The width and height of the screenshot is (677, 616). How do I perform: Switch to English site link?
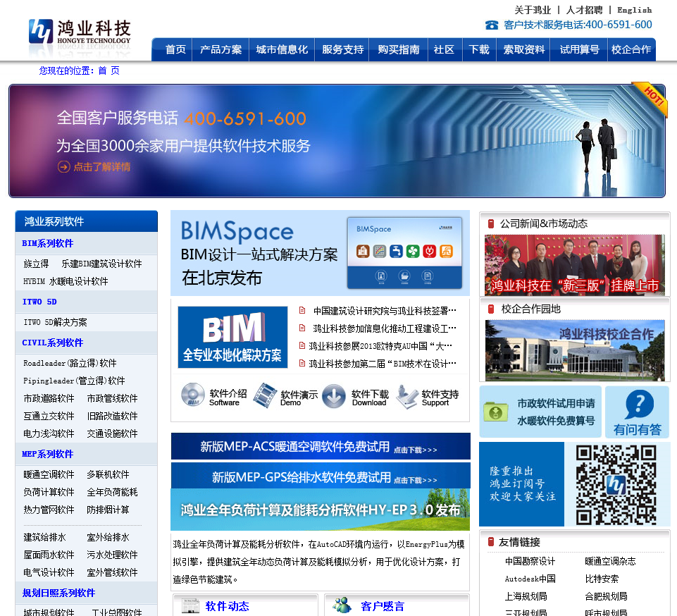point(634,10)
